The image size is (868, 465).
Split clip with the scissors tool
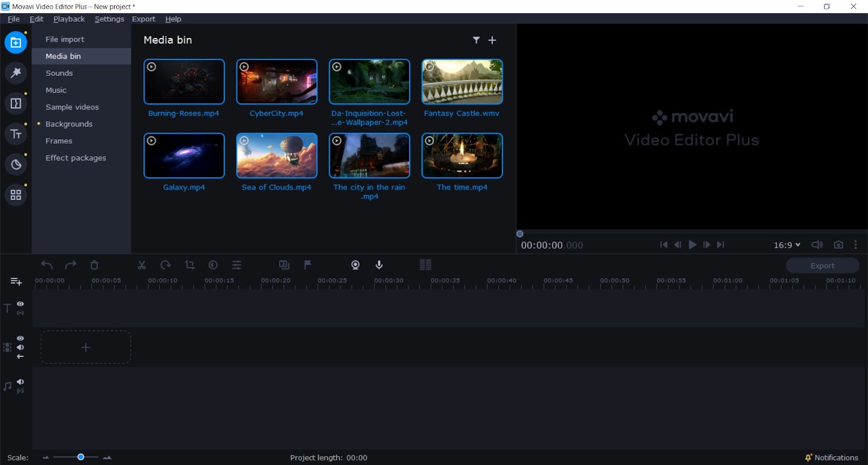[142, 265]
